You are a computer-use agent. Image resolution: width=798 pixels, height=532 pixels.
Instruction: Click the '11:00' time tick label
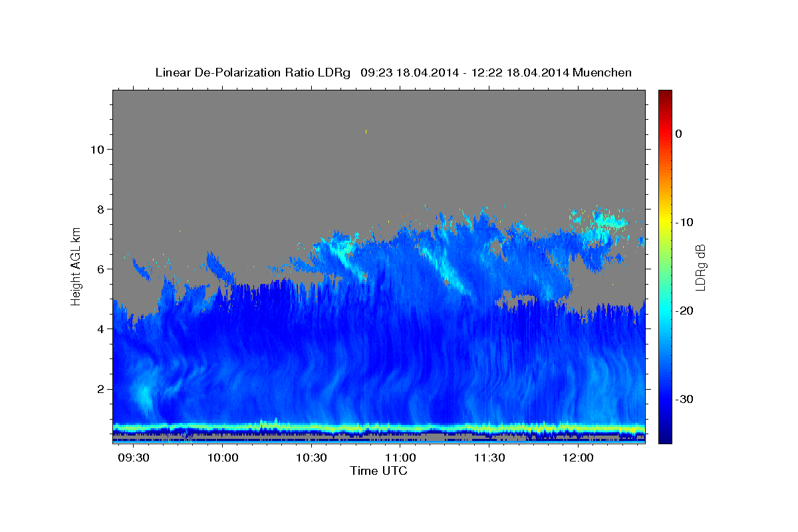pyautogui.click(x=400, y=459)
